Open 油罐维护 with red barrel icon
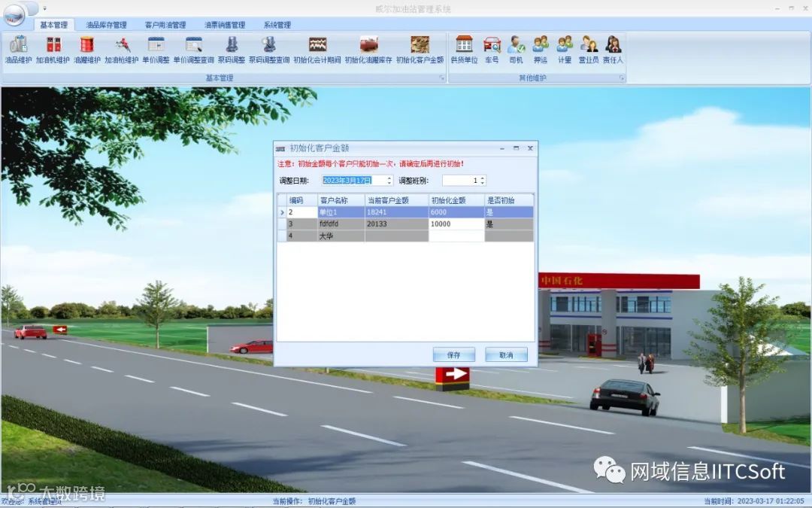This screenshot has height=508, width=812. tap(87, 50)
